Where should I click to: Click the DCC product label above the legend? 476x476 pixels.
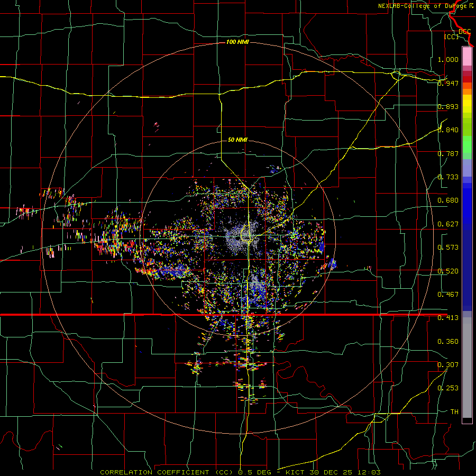(x=465, y=32)
